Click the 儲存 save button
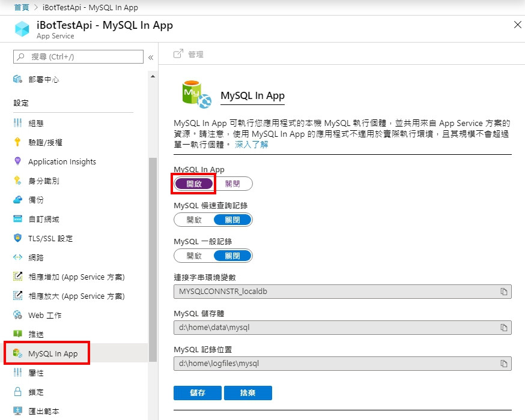The width and height of the screenshot is (525, 420). [x=198, y=393]
